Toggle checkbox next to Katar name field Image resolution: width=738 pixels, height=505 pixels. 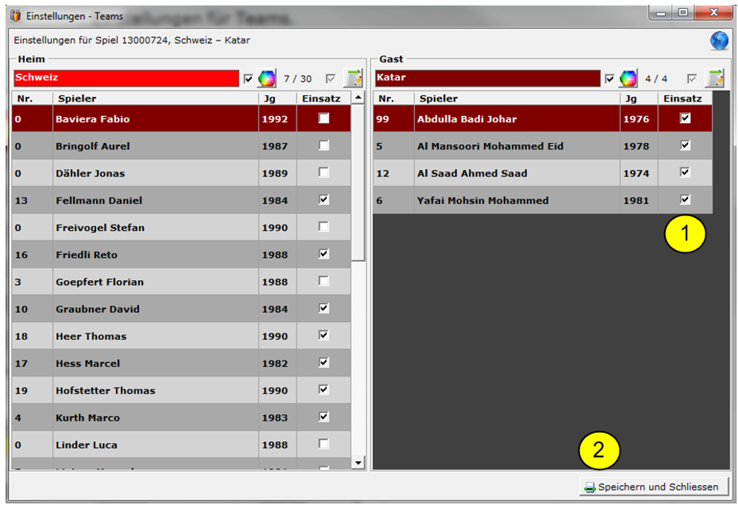tap(609, 79)
